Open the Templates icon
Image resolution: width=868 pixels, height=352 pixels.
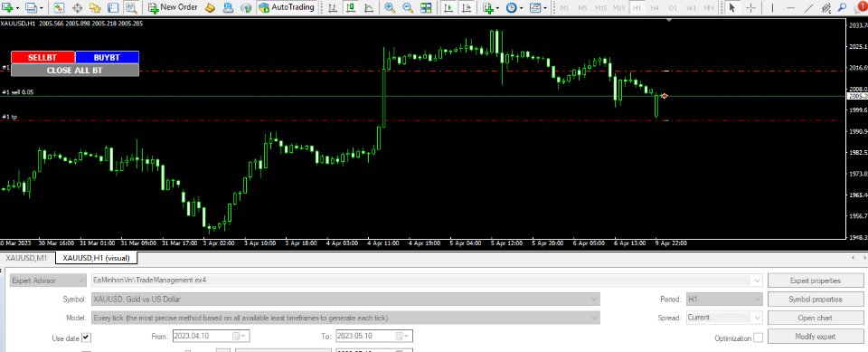pos(534,8)
